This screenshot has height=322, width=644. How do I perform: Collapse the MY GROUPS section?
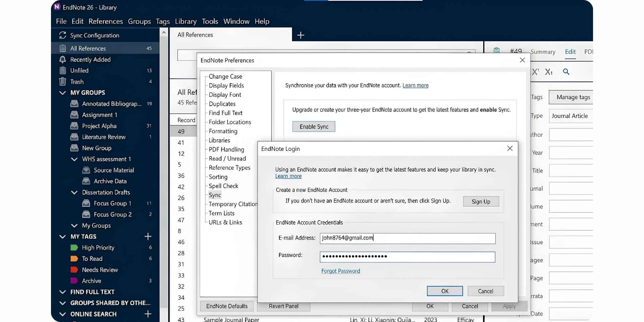click(62, 93)
